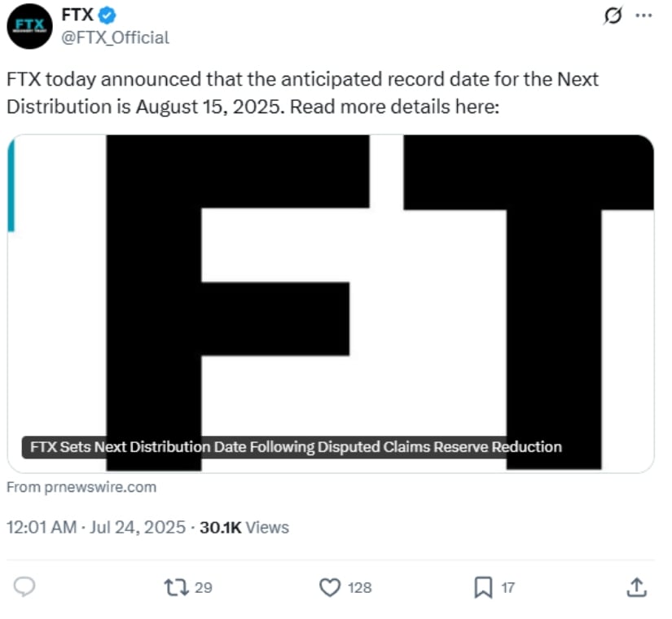Click the tweet body text
Screen dimensions: 672x619
[x=302, y=93]
